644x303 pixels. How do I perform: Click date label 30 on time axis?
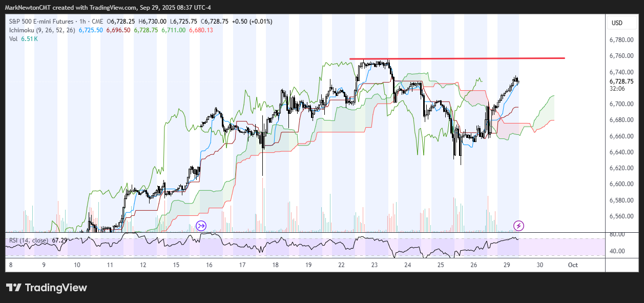coord(540,265)
